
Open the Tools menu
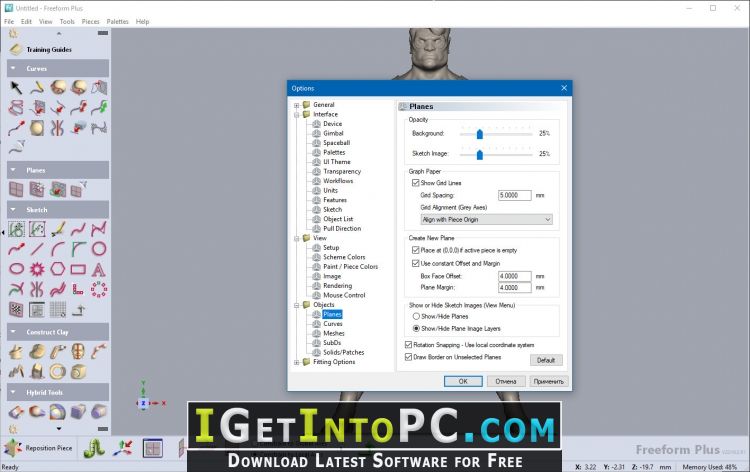pyautogui.click(x=67, y=22)
